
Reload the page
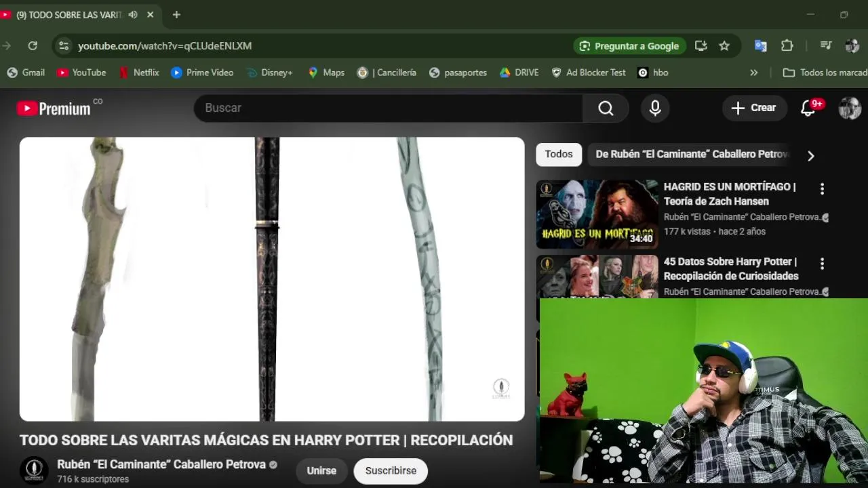[33, 45]
